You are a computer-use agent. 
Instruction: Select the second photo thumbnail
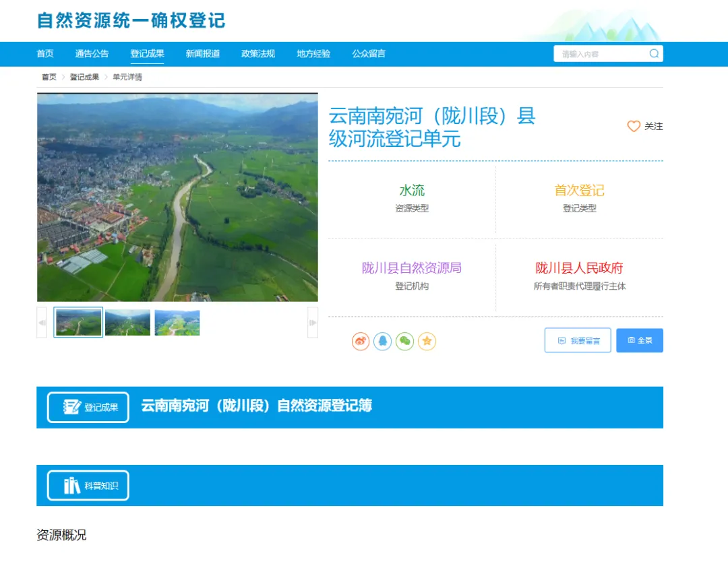click(127, 322)
